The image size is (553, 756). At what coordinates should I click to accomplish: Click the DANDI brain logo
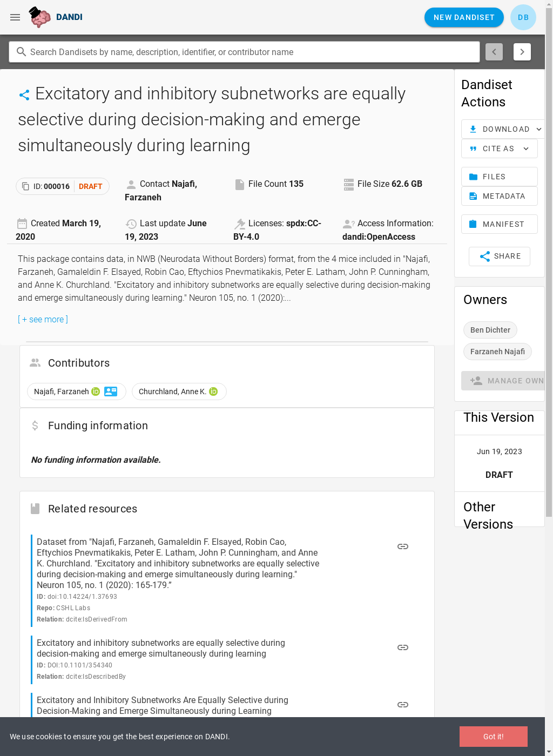[40, 17]
